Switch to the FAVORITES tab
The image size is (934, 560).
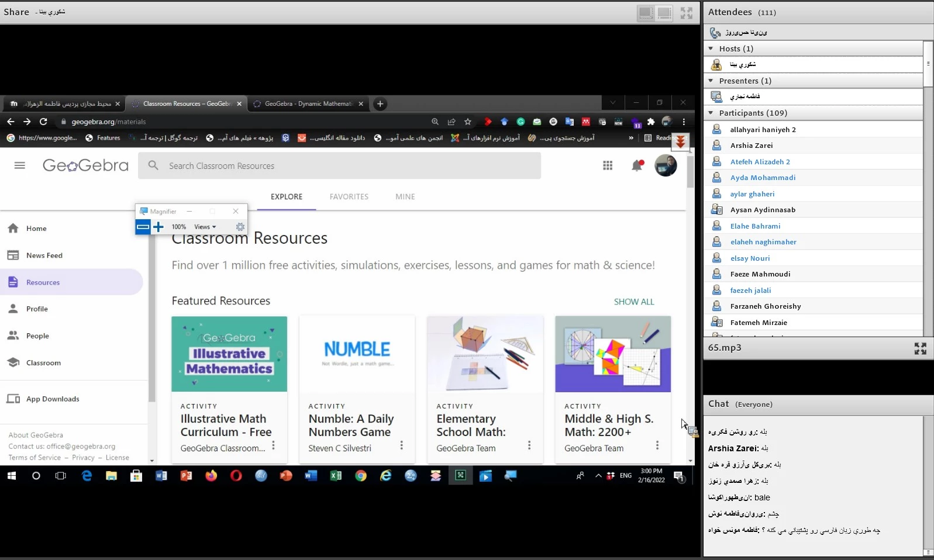349,197
